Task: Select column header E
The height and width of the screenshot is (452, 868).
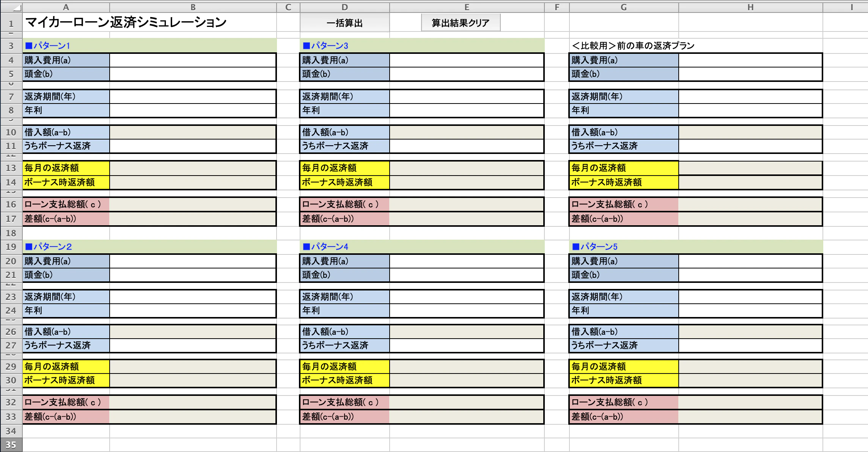Action: click(x=467, y=7)
